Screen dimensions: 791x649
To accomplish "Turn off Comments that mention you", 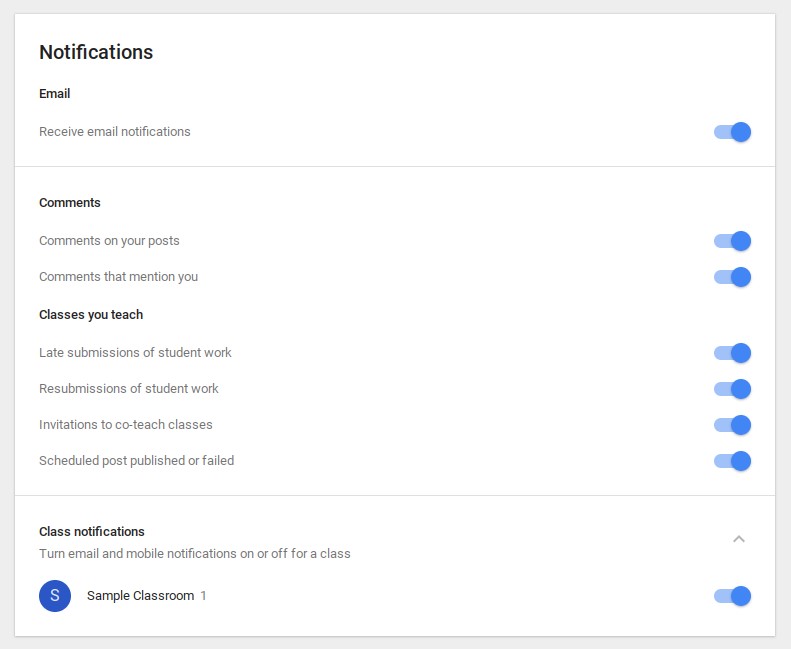I will 732,277.
